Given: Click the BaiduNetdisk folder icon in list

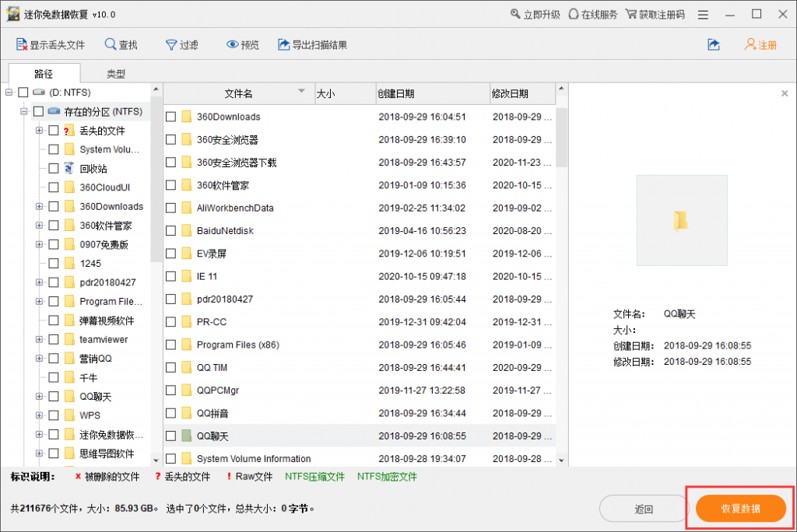Looking at the screenshot, I should click(187, 230).
